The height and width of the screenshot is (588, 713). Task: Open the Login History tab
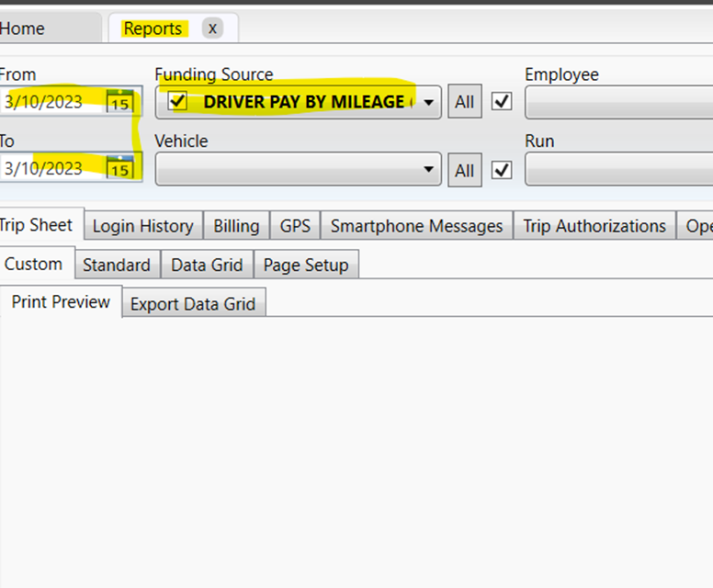143,226
